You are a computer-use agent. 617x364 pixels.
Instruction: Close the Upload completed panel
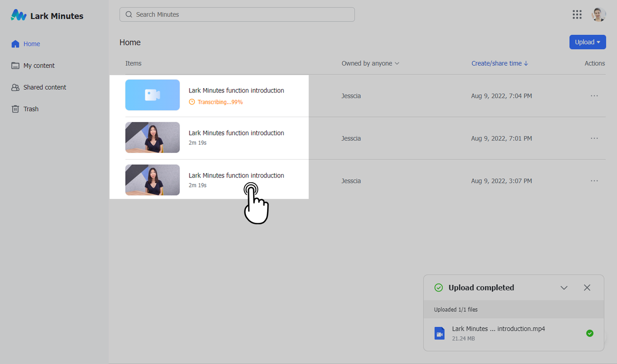point(587,287)
